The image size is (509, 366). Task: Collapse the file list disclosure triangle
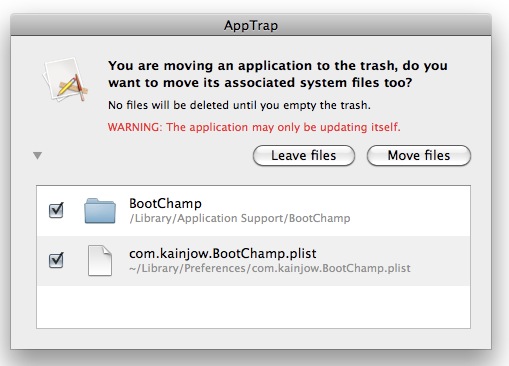tap(37, 155)
